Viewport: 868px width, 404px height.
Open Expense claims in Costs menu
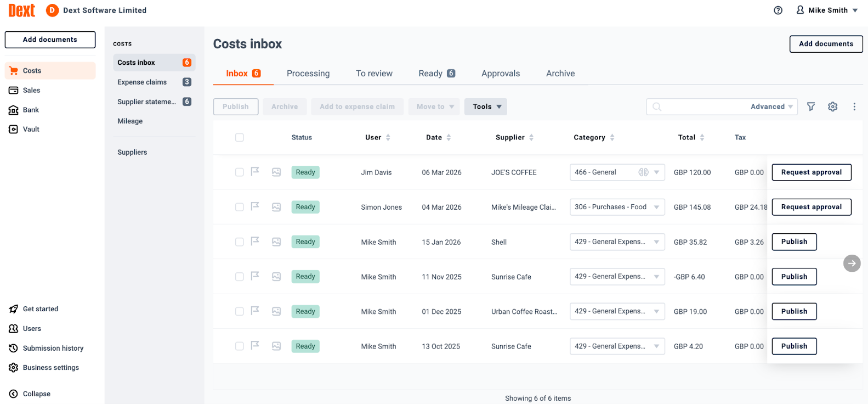pos(154,82)
